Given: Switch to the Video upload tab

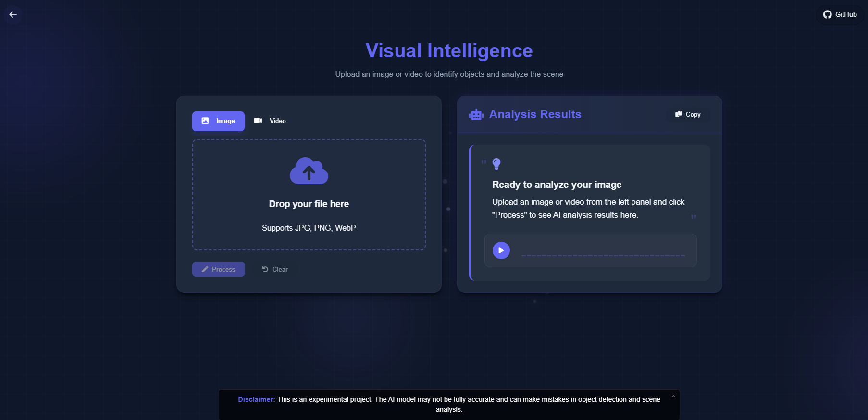Looking at the screenshot, I should (270, 121).
